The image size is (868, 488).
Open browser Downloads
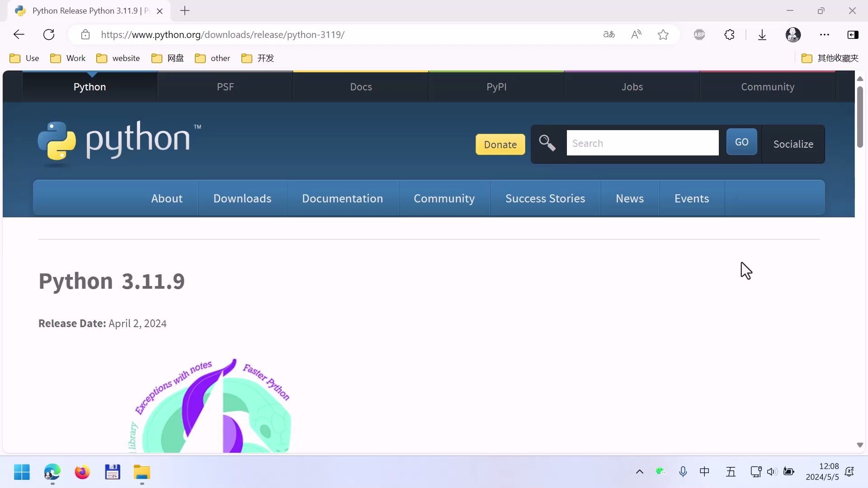(x=762, y=34)
